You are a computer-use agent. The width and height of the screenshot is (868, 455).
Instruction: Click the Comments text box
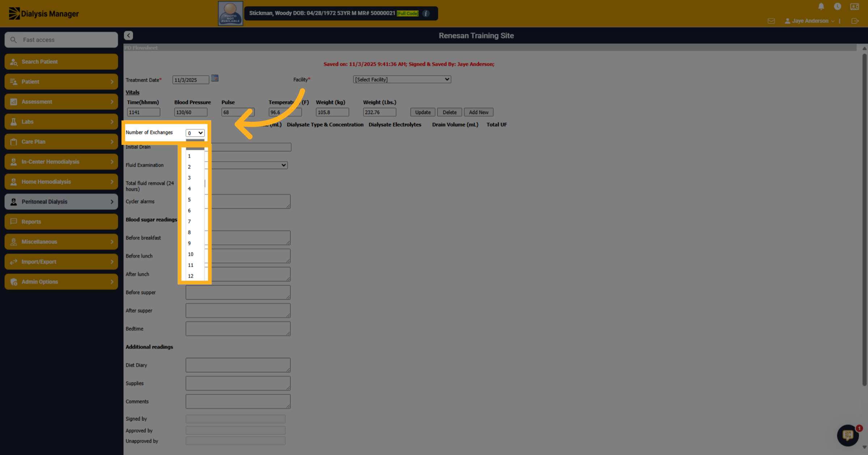click(238, 401)
